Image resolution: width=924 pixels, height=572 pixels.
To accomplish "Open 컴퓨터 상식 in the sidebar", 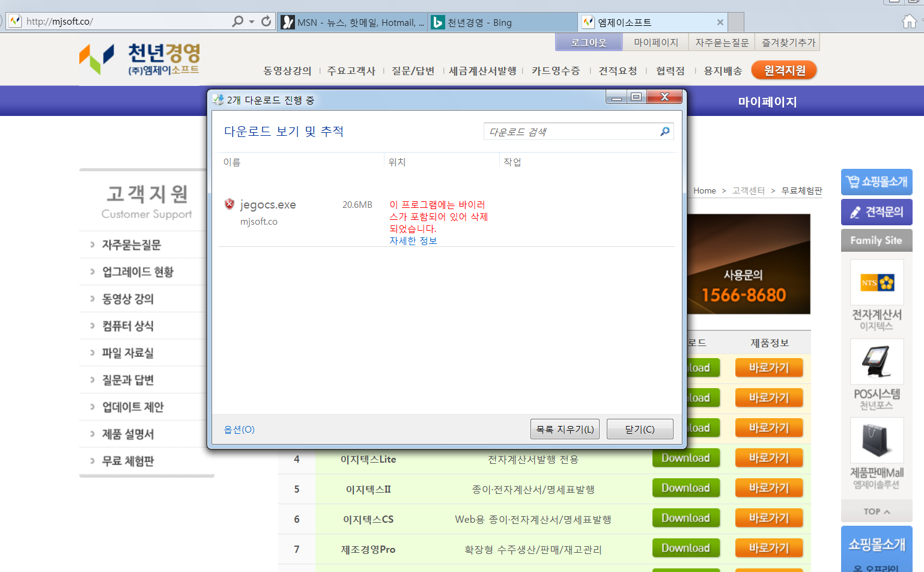I will coord(128,326).
